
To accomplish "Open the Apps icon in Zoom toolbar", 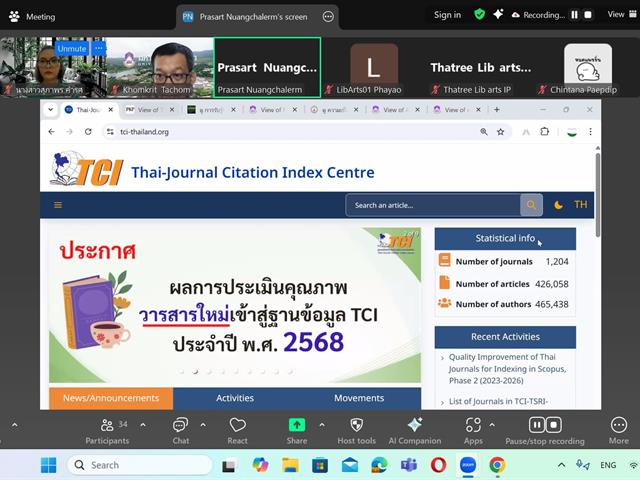I will 473,425.
